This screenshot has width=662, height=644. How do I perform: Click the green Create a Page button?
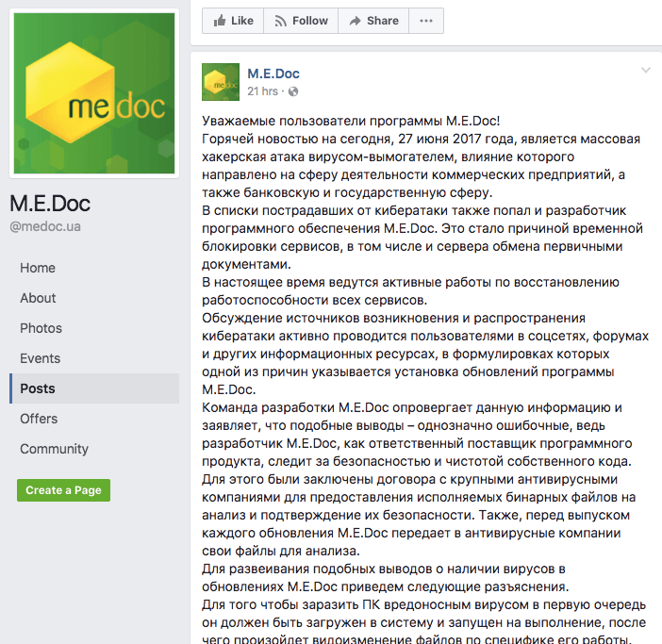coord(64,490)
